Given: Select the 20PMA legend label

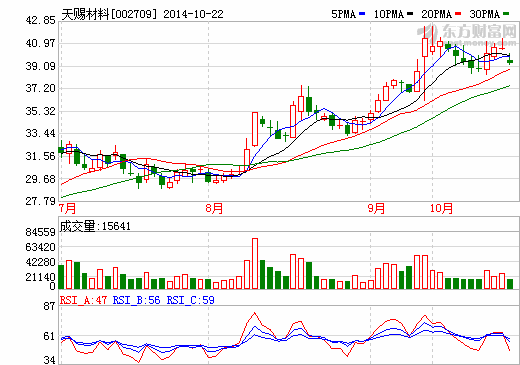Looking at the screenshot, I should 436,14.
